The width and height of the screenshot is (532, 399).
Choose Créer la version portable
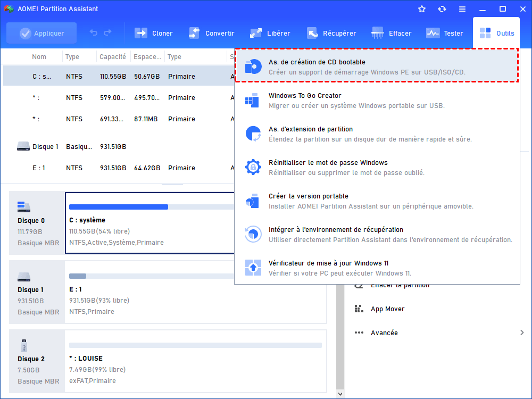point(377,201)
